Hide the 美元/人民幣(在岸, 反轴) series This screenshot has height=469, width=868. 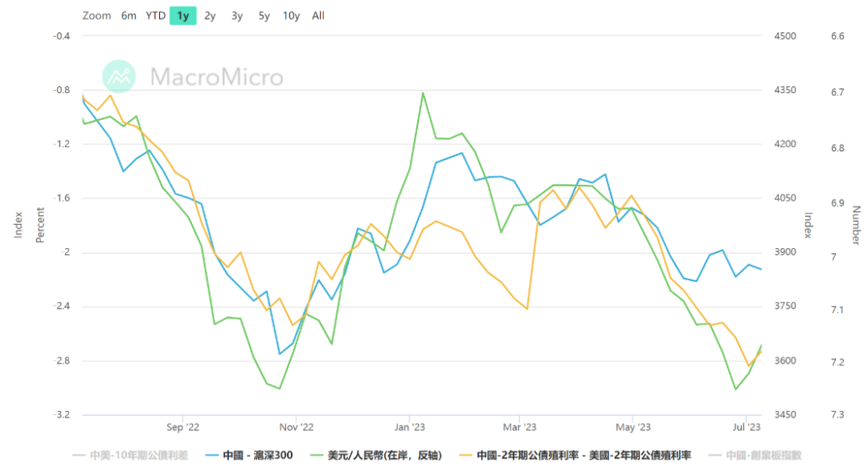click(376, 455)
